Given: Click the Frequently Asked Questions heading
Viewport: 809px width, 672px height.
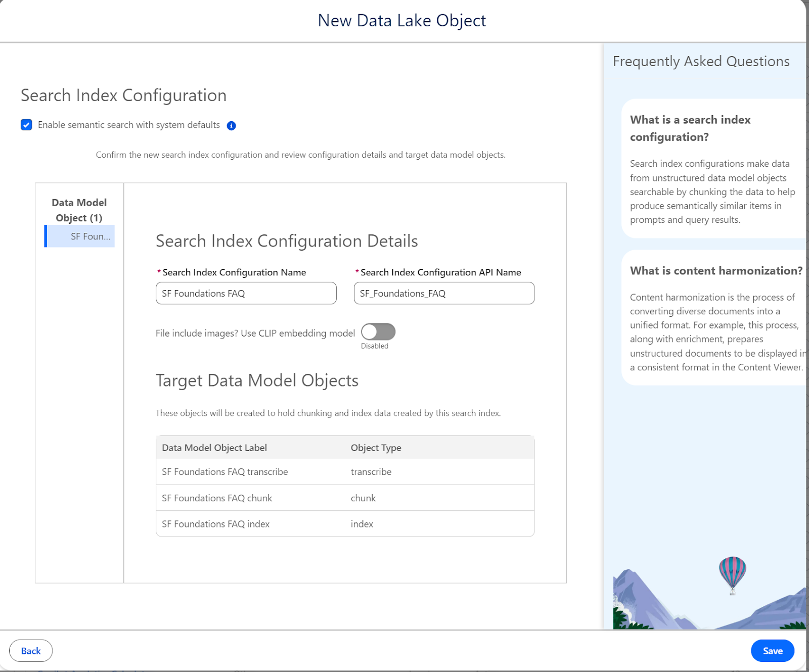Looking at the screenshot, I should [701, 62].
